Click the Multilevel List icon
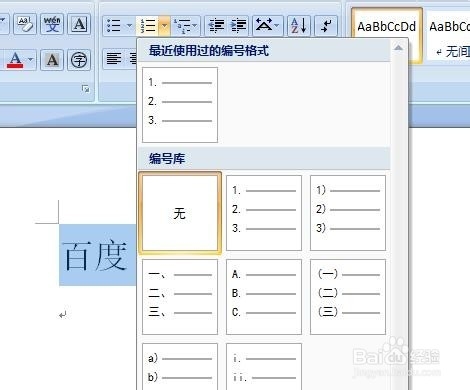The height and width of the screenshot is (390, 470). coord(183,25)
